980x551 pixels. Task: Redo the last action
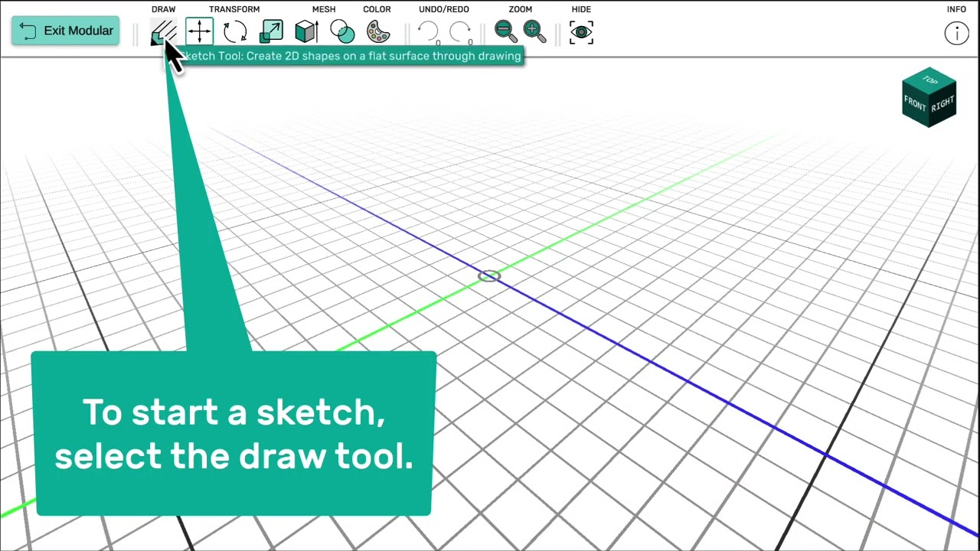coord(461,31)
